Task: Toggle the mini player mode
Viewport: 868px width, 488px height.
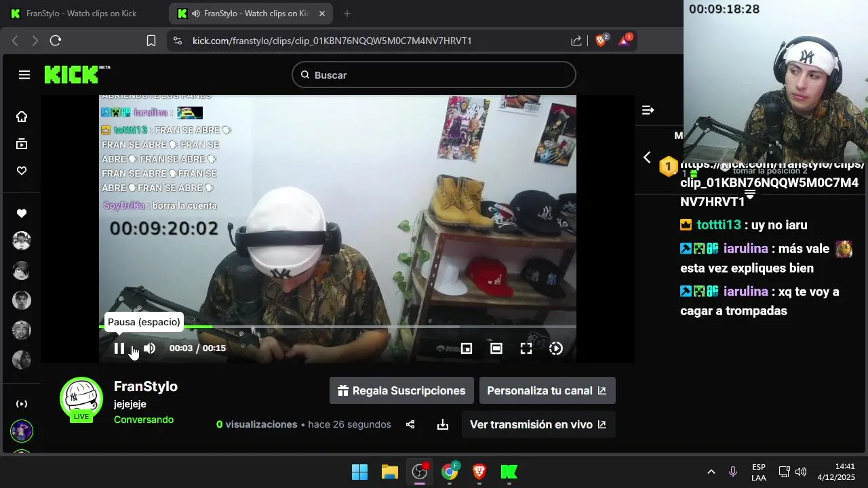Action: 467,348
